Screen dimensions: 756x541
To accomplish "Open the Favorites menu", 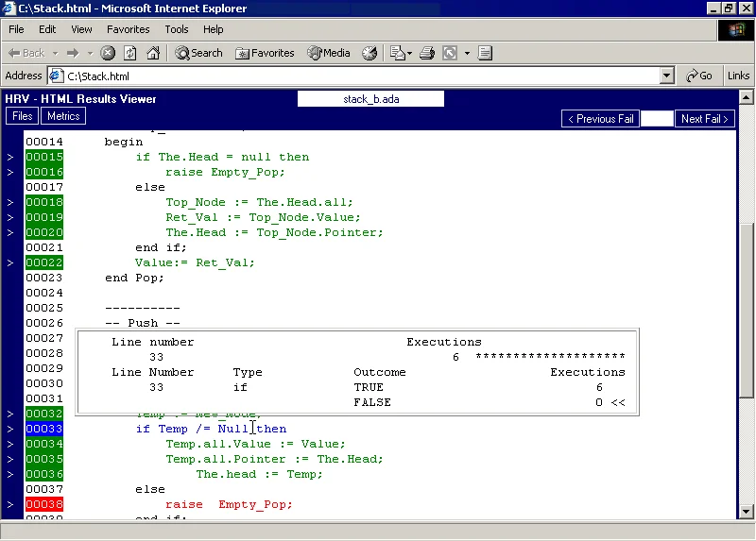I will [129, 29].
